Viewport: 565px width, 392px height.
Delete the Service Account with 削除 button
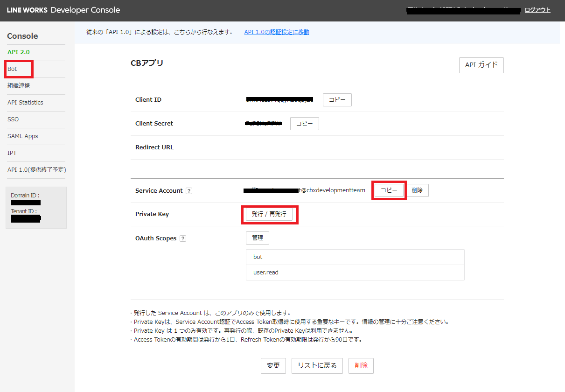coord(417,190)
